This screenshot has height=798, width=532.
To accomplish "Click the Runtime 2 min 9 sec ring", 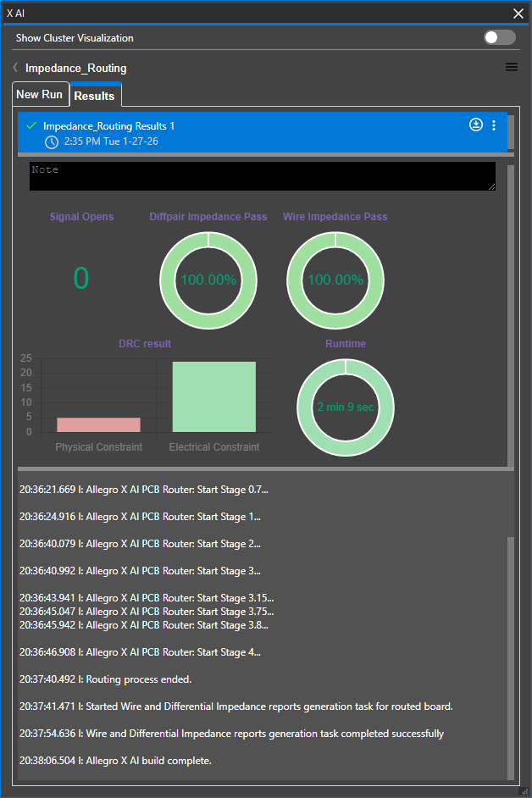I will pyautogui.click(x=346, y=407).
